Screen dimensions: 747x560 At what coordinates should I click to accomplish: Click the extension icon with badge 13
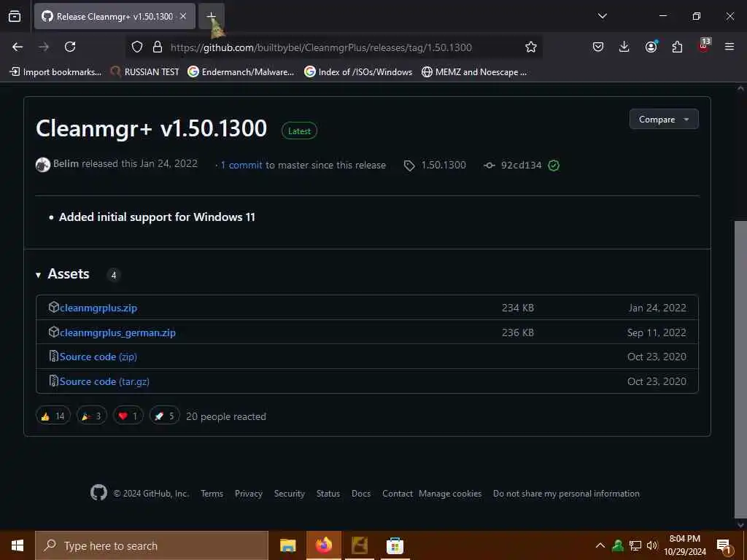click(x=704, y=46)
